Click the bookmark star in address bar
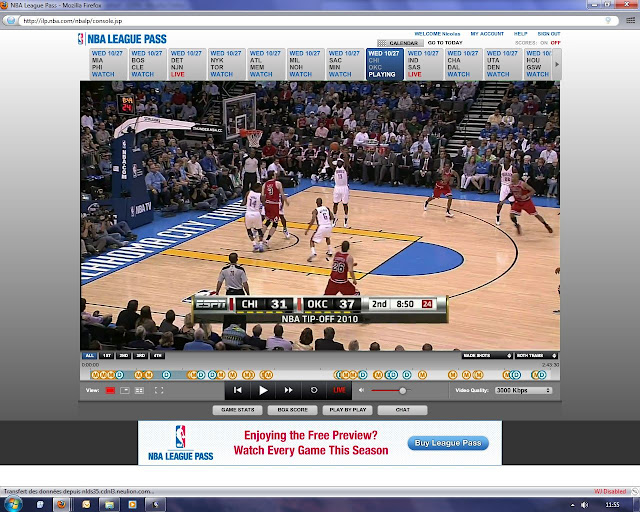The height and width of the screenshot is (512, 640). 608,20
